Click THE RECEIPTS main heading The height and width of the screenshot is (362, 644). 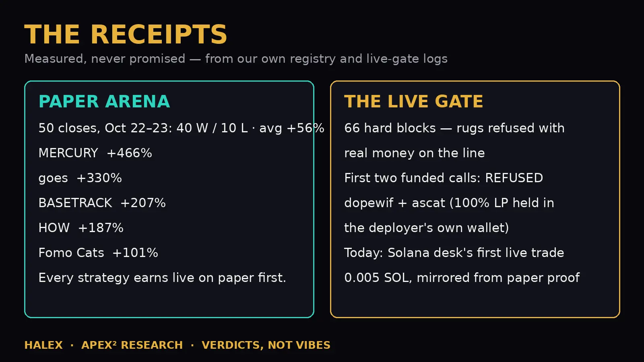pyautogui.click(x=126, y=34)
